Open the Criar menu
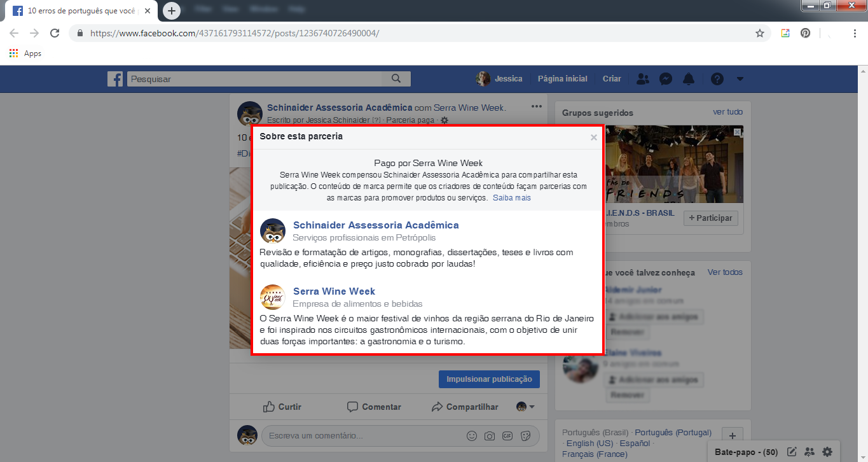 612,79
